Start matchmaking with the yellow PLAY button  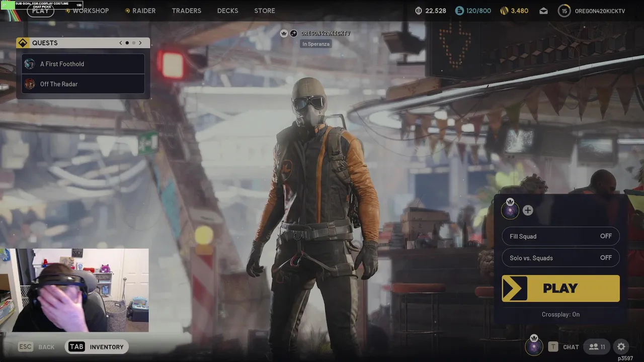tap(560, 288)
